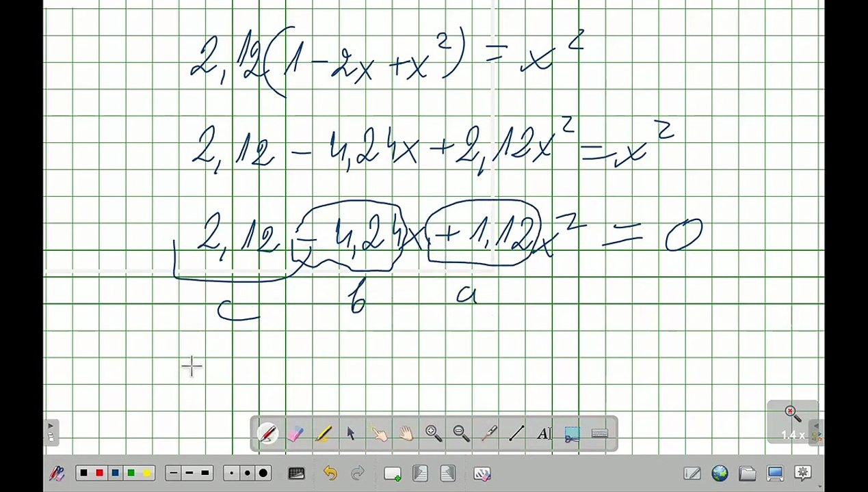Pick the green pen color

[x=131, y=473]
